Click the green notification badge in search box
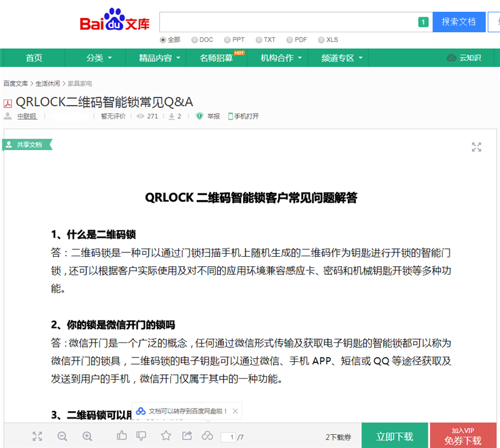Image resolution: width=500 pixels, height=448 pixels. 423,22
